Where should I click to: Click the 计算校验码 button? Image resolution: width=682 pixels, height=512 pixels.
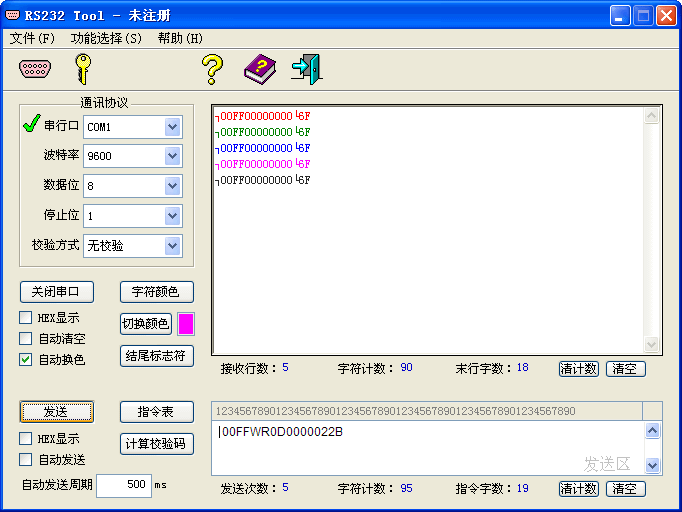[157, 444]
